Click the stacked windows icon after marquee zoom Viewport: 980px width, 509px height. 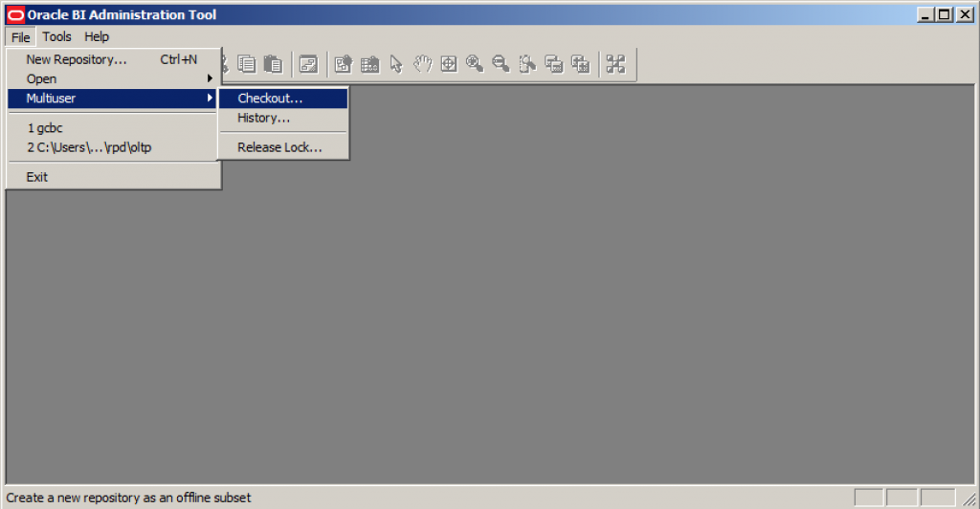pos(554,64)
